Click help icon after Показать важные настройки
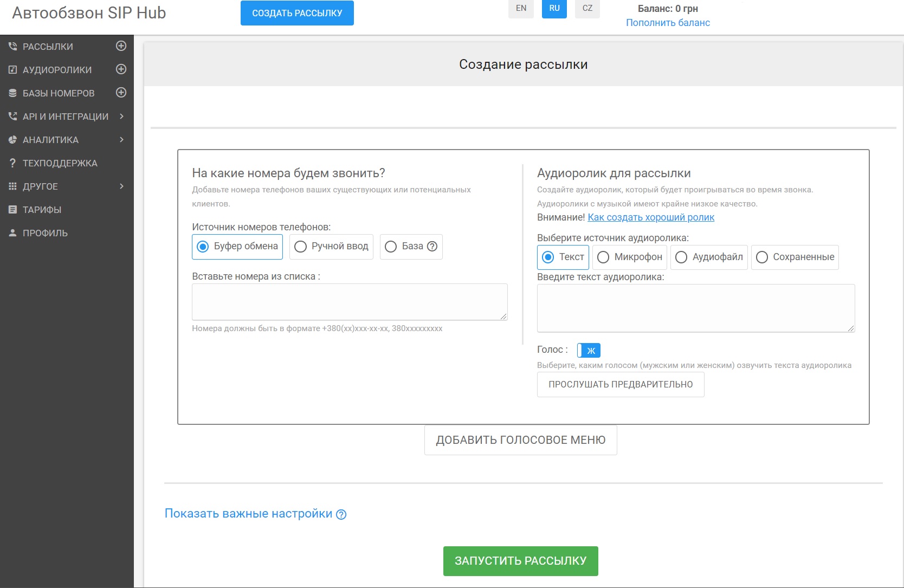The image size is (904, 588). 341,515
